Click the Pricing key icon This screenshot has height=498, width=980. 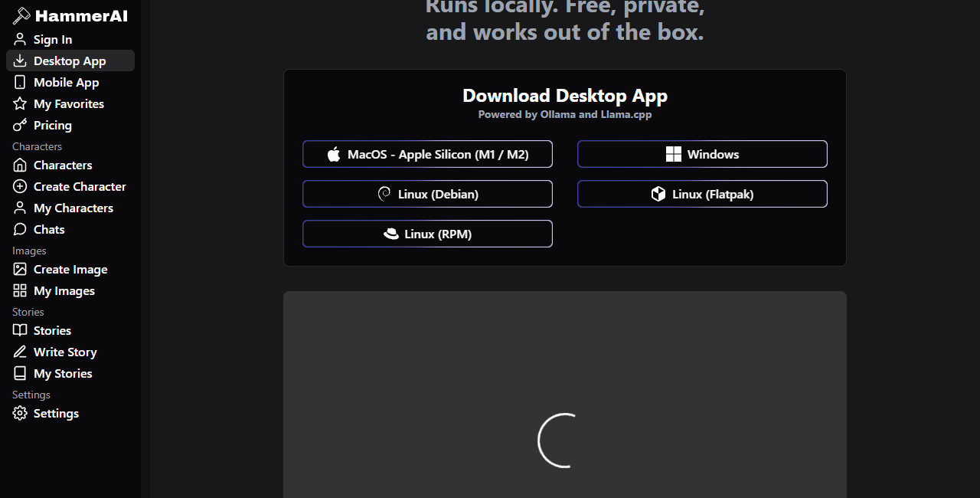pos(20,125)
